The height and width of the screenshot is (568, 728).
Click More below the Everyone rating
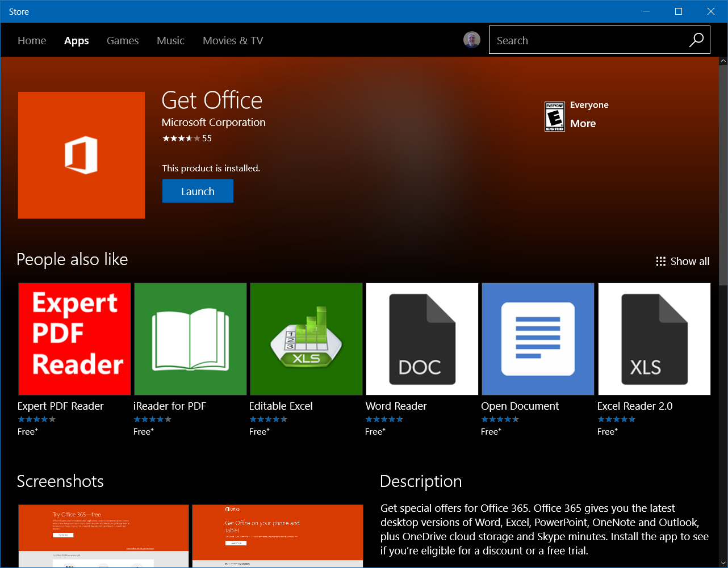pyautogui.click(x=583, y=123)
